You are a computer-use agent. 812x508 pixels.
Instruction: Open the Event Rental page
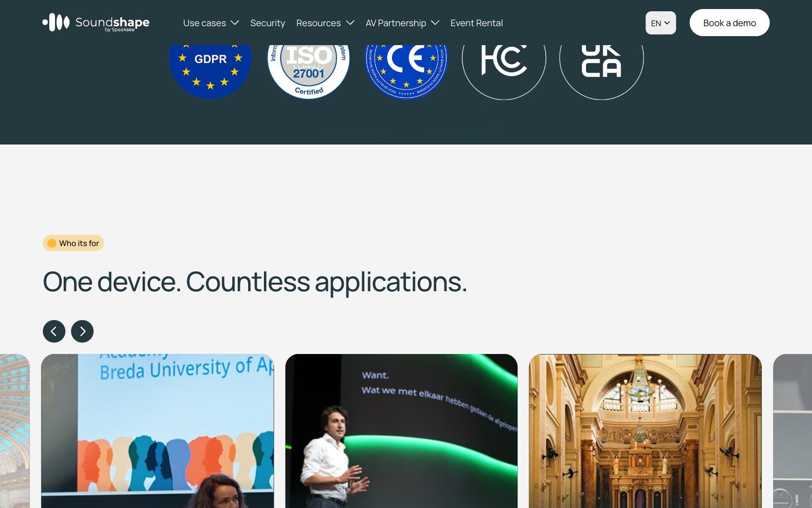pyautogui.click(x=476, y=23)
